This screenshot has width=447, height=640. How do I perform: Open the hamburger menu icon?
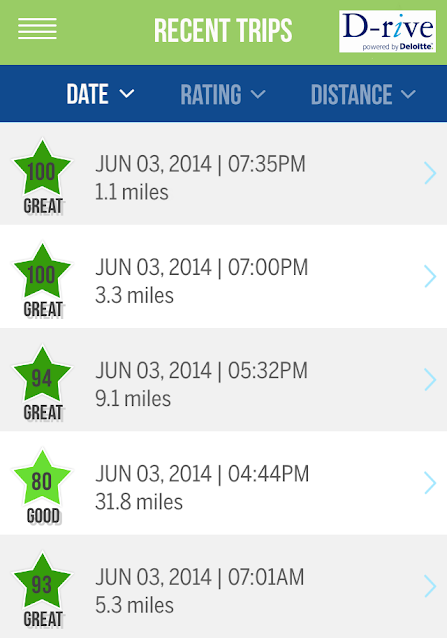click(37, 29)
